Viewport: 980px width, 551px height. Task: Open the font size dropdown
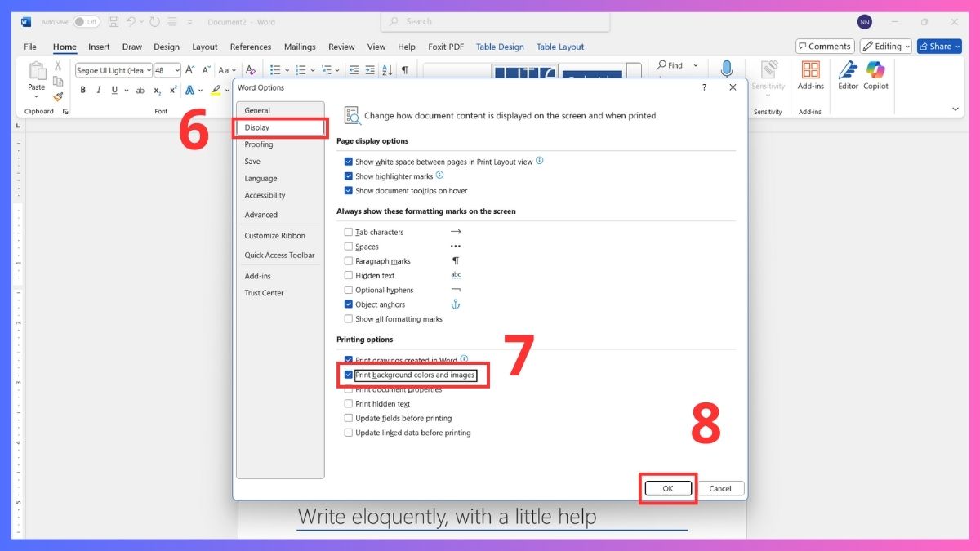tap(177, 71)
